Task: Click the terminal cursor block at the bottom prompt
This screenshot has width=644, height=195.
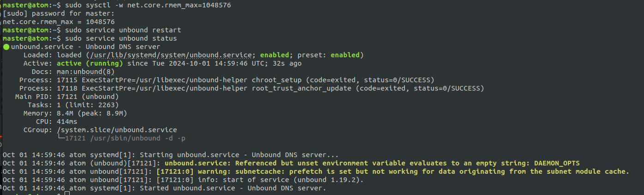Action: [x=67, y=193]
